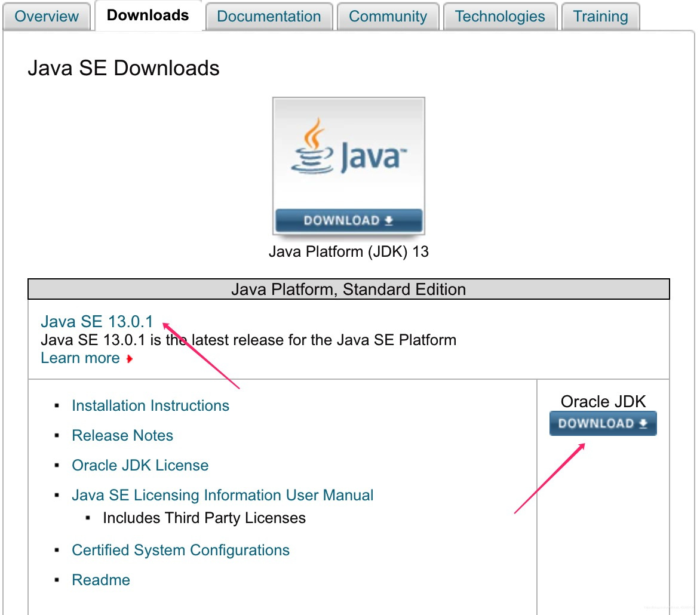Open the Training tab
This screenshot has width=700, height=615.
(x=600, y=17)
